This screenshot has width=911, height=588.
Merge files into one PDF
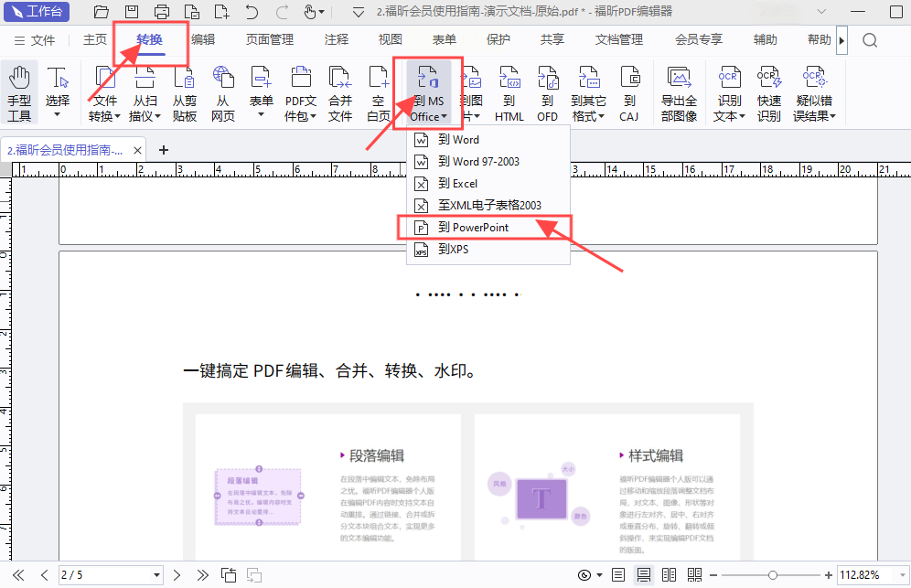click(340, 93)
